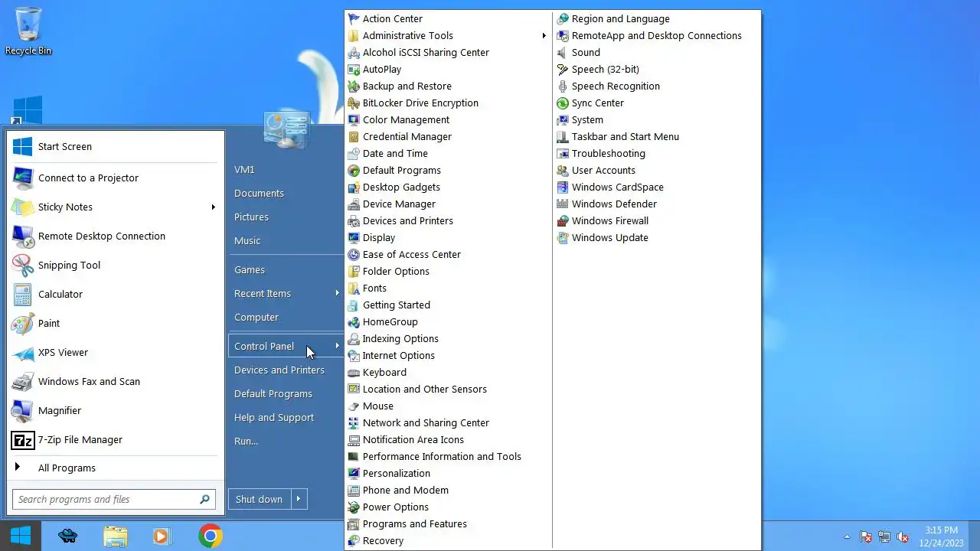Image resolution: width=980 pixels, height=551 pixels.
Task: Open Music from the Start menu
Action: click(247, 240)
